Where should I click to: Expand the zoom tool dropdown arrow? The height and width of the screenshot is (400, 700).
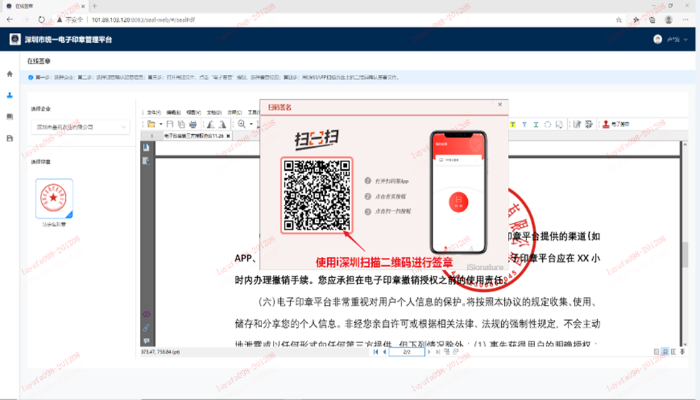coord(251,124)
